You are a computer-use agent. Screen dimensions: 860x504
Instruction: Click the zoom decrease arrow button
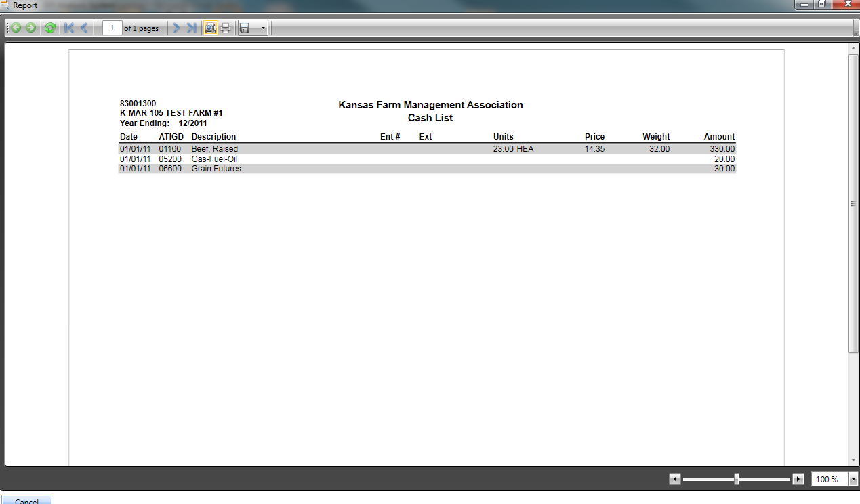674,479
